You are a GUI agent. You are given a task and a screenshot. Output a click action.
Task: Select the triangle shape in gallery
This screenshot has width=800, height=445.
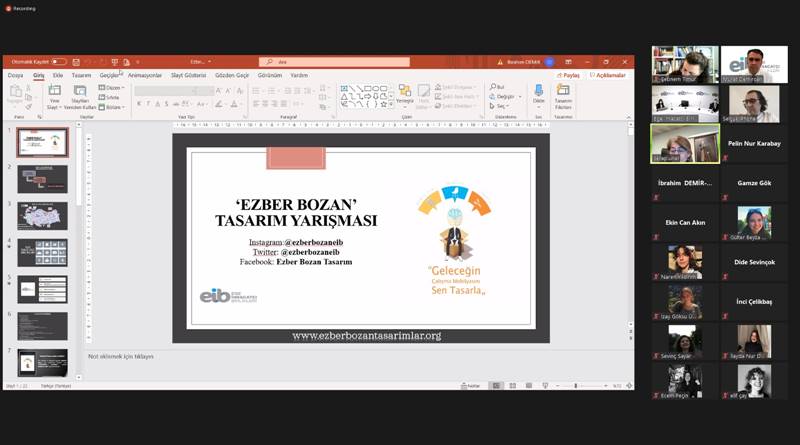344,96
